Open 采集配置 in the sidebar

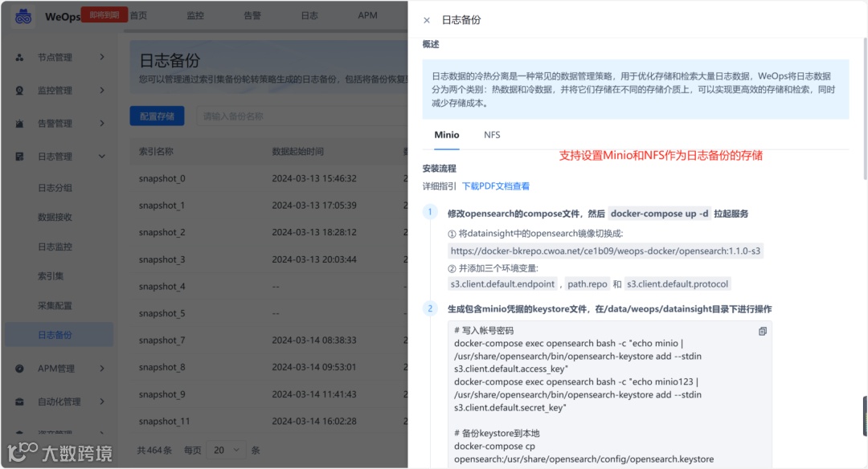pyautogui.click(x=55, y=305)
